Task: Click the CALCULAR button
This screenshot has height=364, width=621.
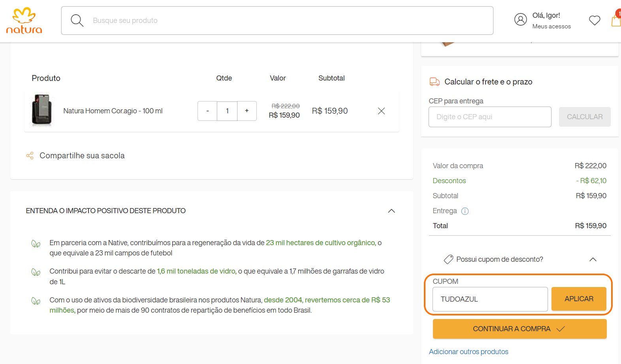Action: click(x=585, y=117)
